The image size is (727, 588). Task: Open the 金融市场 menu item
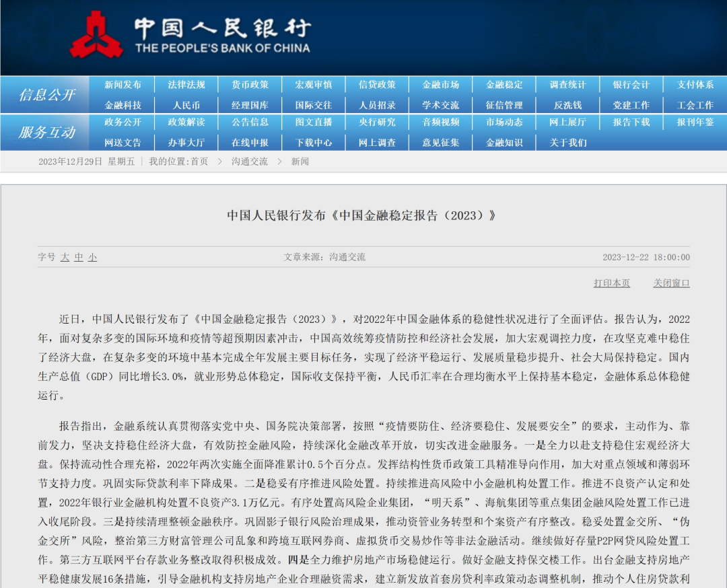click(x=441, y=85)
